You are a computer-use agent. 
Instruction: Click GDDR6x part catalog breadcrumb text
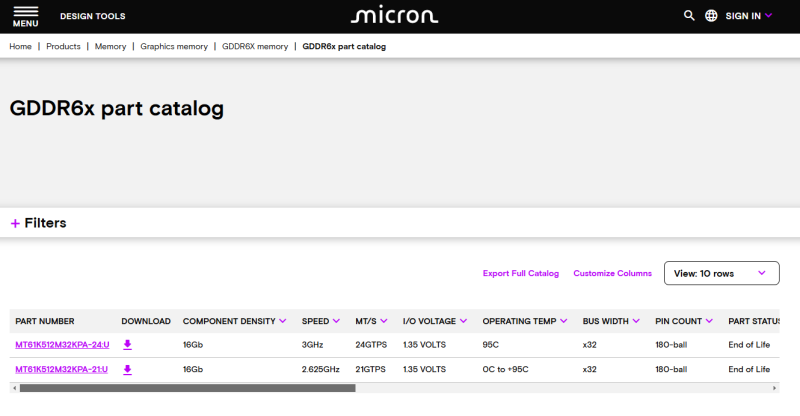point(344,46)
